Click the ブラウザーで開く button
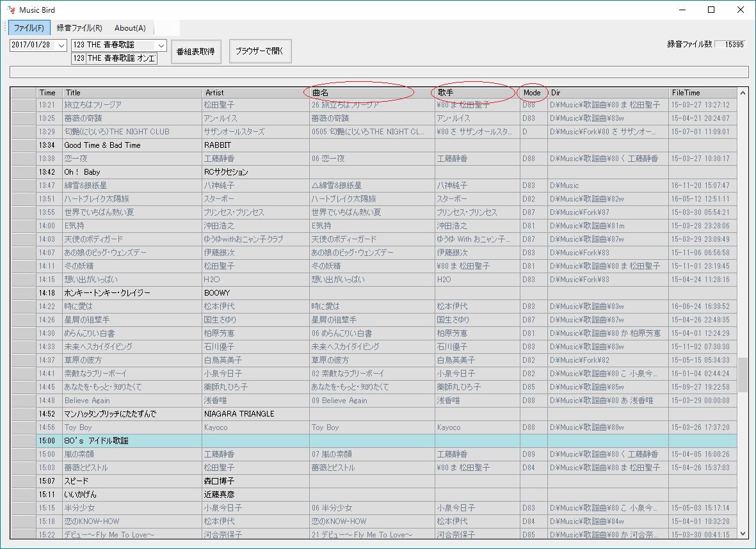Image resolution: width=756 pixels, height=549 pixels. (x=260, y=51)
